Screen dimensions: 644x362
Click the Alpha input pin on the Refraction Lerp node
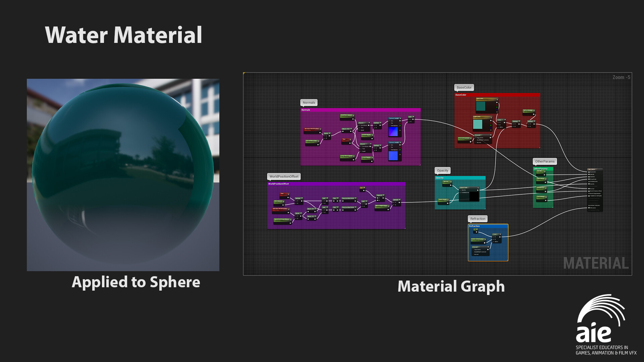(493, 242)
